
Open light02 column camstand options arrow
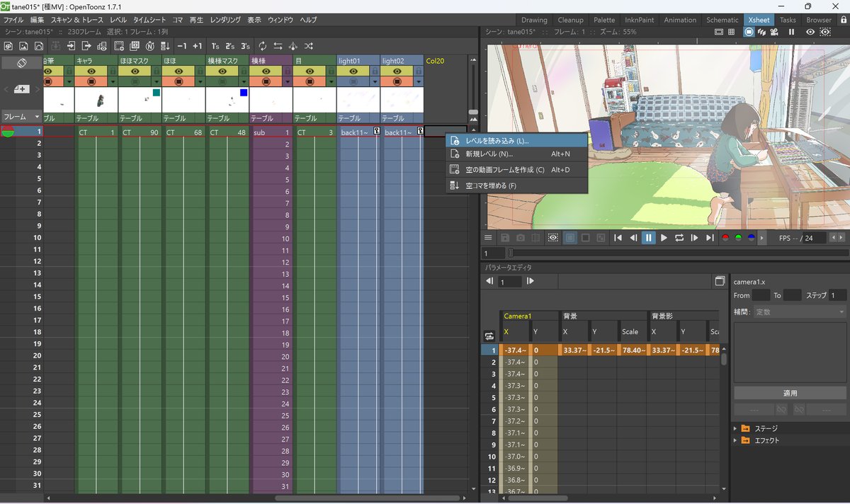[419, 81]
